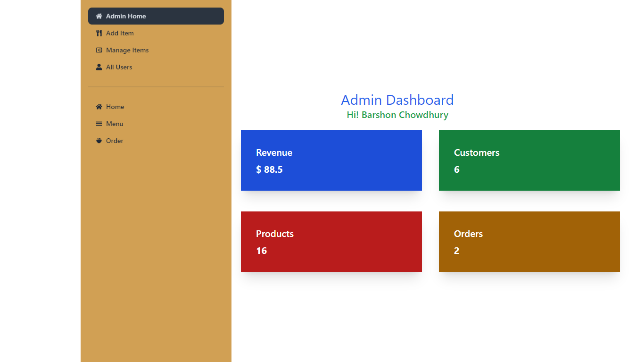
Task: Click the house icon beside the lower Home link
Action: (x=99, y=107)
